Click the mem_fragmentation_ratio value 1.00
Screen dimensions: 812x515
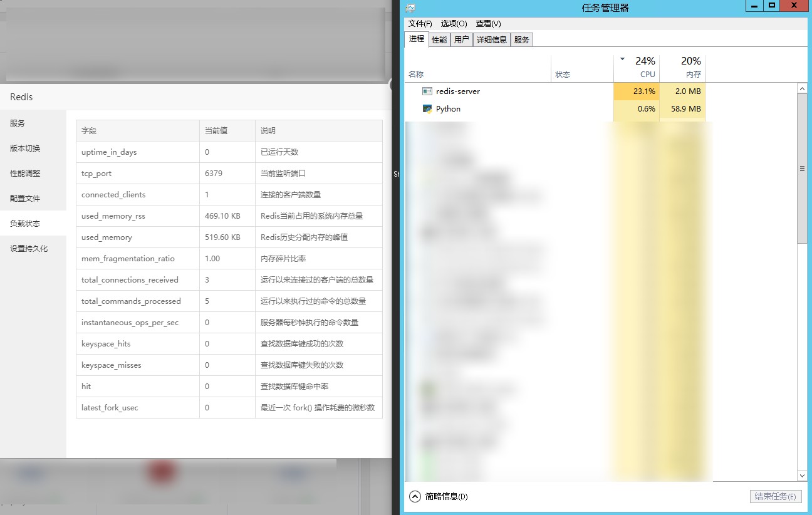212,259
